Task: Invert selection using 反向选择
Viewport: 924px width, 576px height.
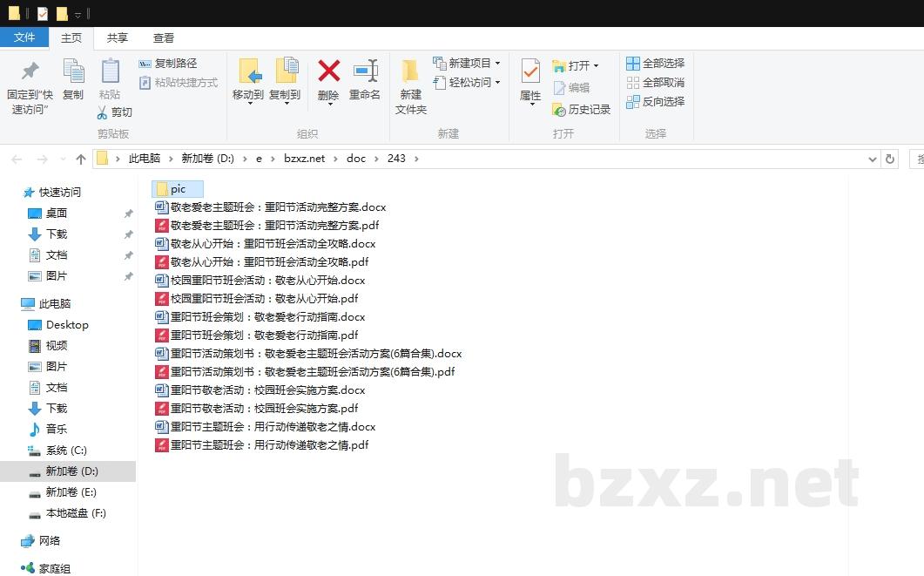Action: 654,102
